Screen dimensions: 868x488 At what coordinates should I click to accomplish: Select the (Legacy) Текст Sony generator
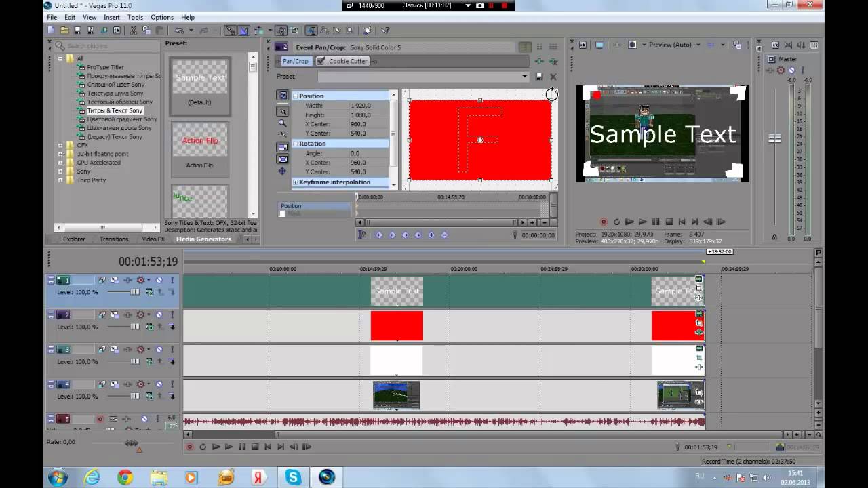point(115,137)
